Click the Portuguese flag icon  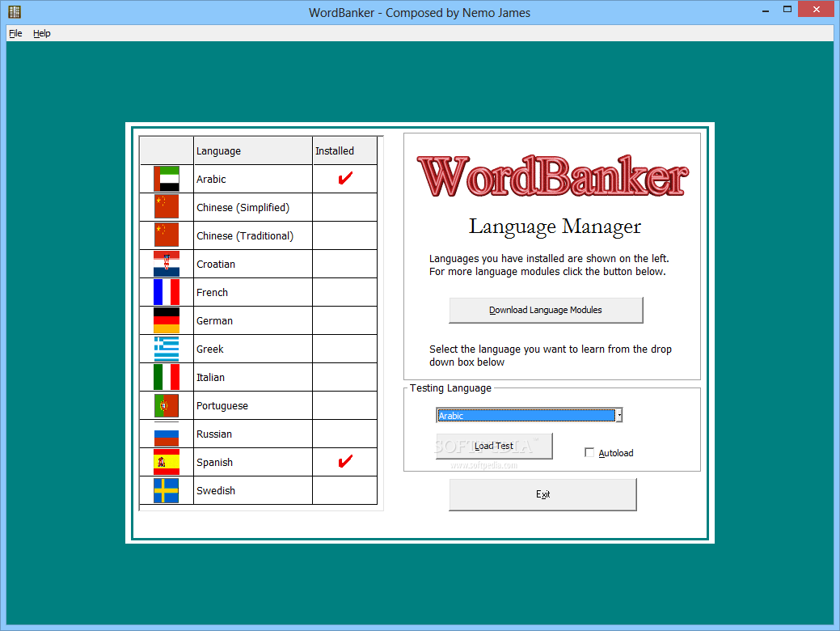(166, 406)
